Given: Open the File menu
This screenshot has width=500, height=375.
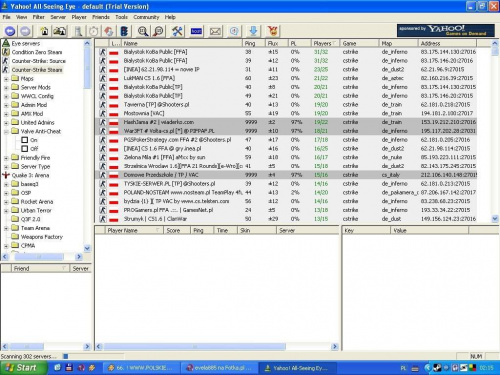Looking at the screenshot, I should [x=6, y=17].
